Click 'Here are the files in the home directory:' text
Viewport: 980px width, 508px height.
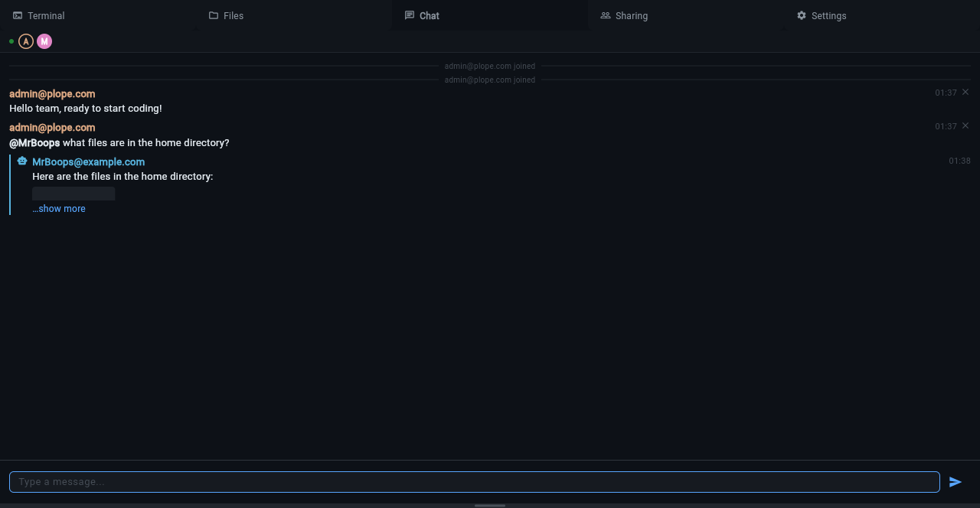122,177
